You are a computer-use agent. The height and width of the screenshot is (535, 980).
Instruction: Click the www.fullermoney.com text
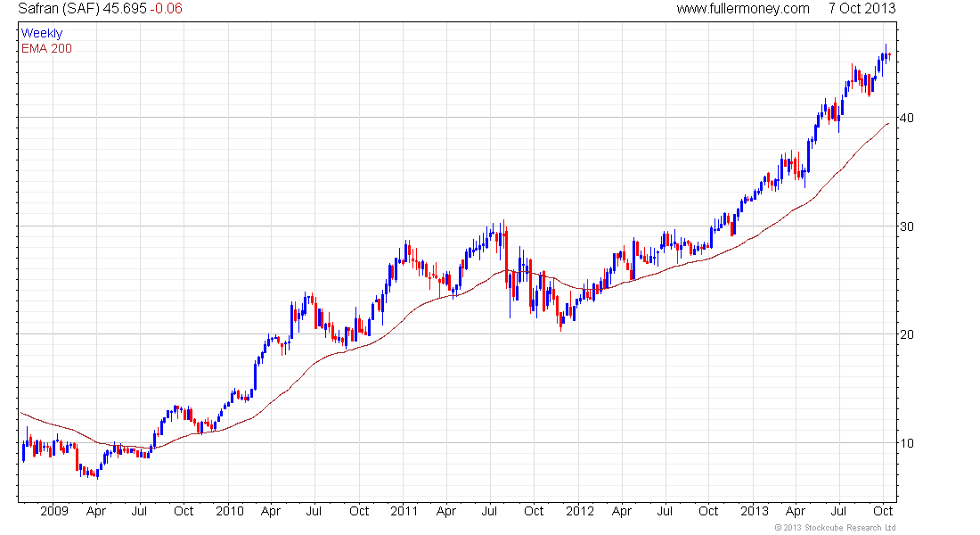(743, 9)
